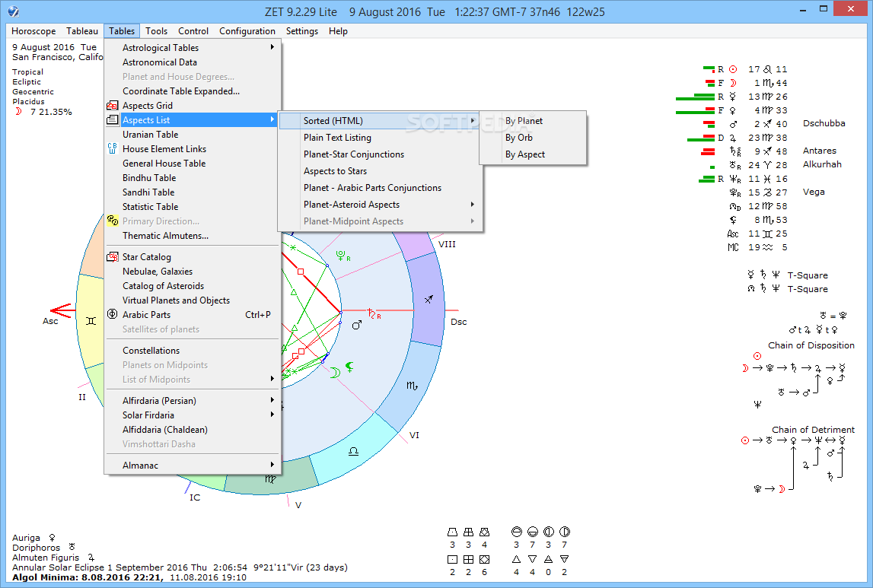The height and width of the screenshot is (588, 873).
Task: Expand the Alfirdaria (Persian) submenu
Action: click(x=193, y=400)
